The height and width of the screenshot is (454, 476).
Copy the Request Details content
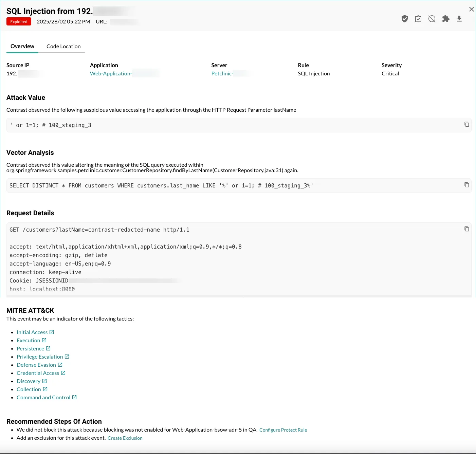tap(467, 229)
